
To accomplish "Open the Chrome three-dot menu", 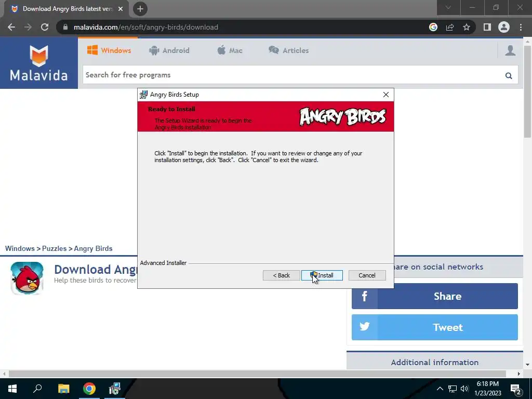I will 521,27.
